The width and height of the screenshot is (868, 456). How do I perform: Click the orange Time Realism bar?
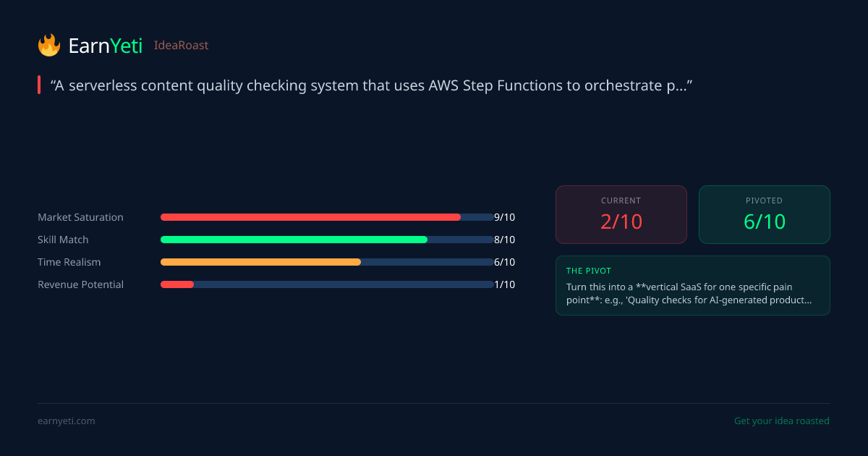(x=260, y=262)
